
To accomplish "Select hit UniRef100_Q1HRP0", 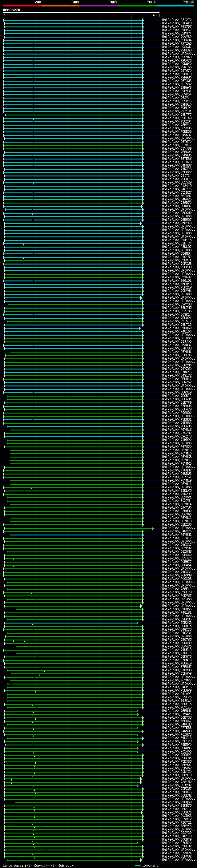I will coord(177,440).
